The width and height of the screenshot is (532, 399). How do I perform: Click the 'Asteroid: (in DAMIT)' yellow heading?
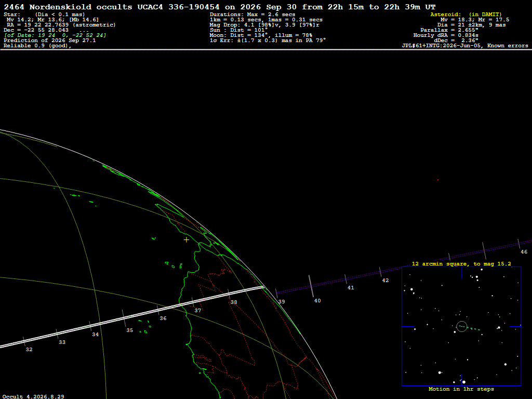tap(466, 15)
